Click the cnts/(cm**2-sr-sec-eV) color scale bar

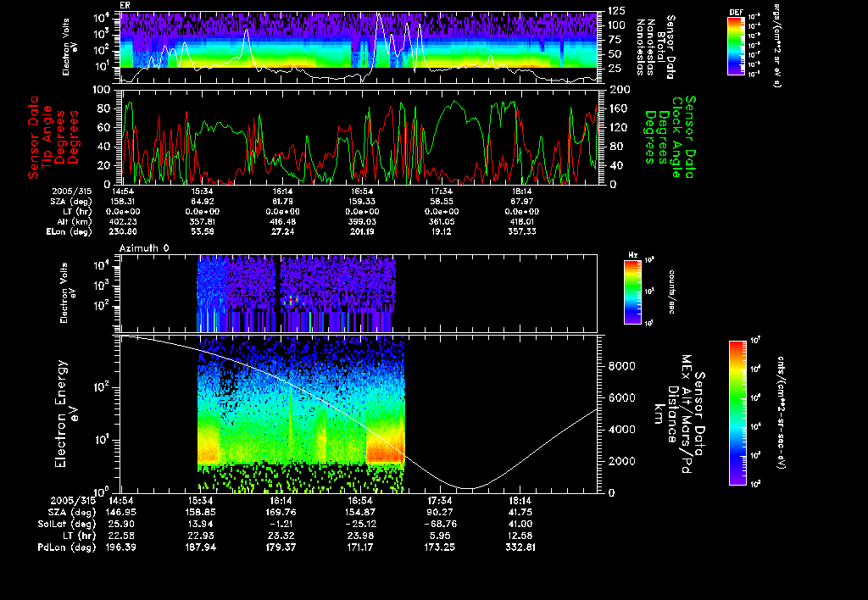click(737, 413)
